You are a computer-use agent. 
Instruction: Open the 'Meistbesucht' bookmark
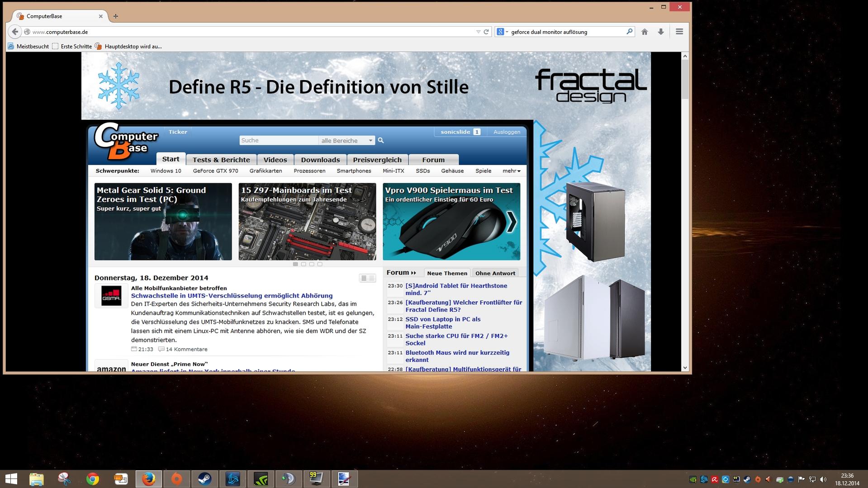(x=28, y=46)
